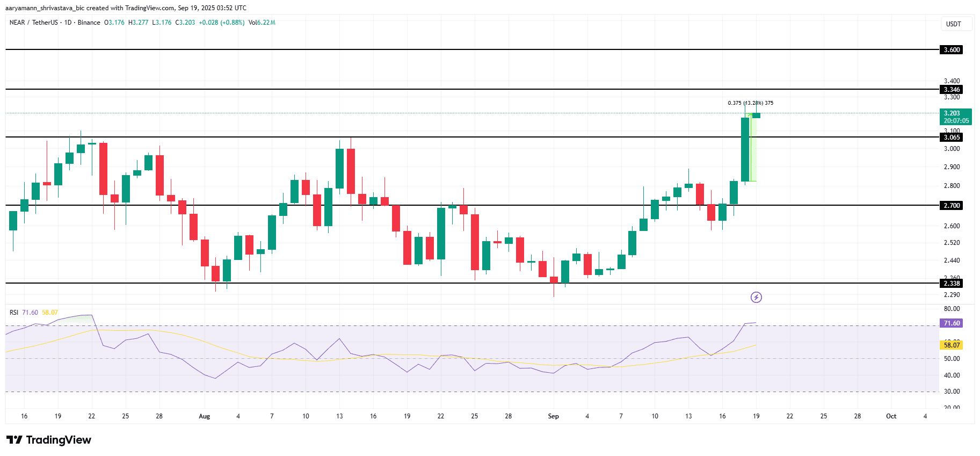Click the lightning bolt event icon
Image resolution: width=980 pixels, height=456 pixels.
coord(756,297)
